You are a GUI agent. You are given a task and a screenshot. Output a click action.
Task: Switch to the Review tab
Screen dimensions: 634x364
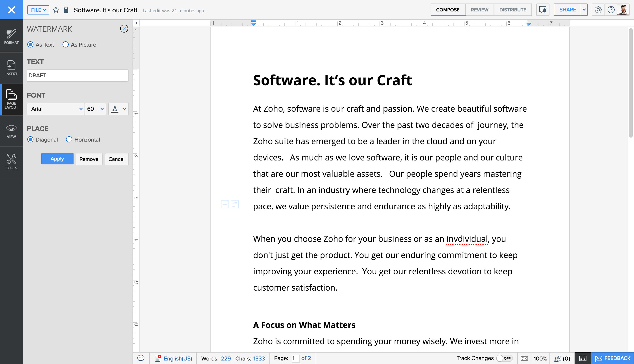click(x=479, y=10)
